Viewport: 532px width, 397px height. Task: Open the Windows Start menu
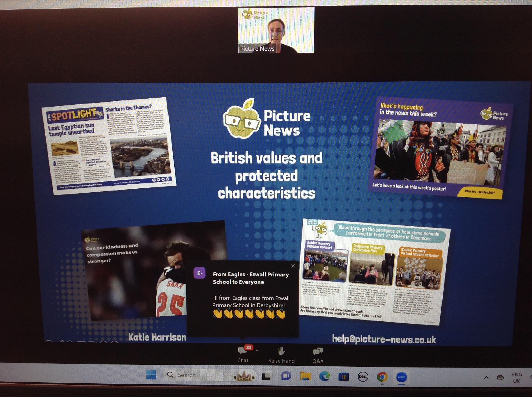(151, 375)
